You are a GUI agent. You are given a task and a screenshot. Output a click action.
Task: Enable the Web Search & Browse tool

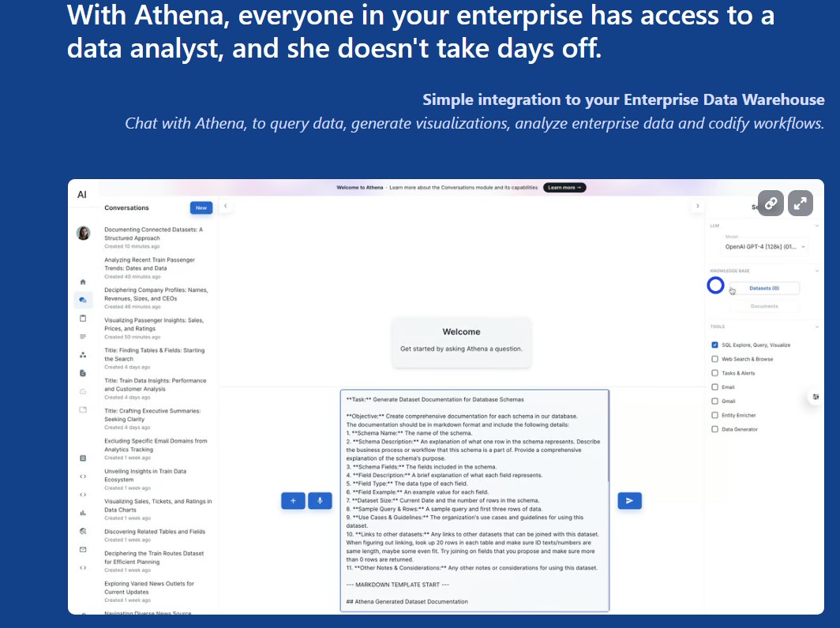pyautogui.click(x=714, y=359)
